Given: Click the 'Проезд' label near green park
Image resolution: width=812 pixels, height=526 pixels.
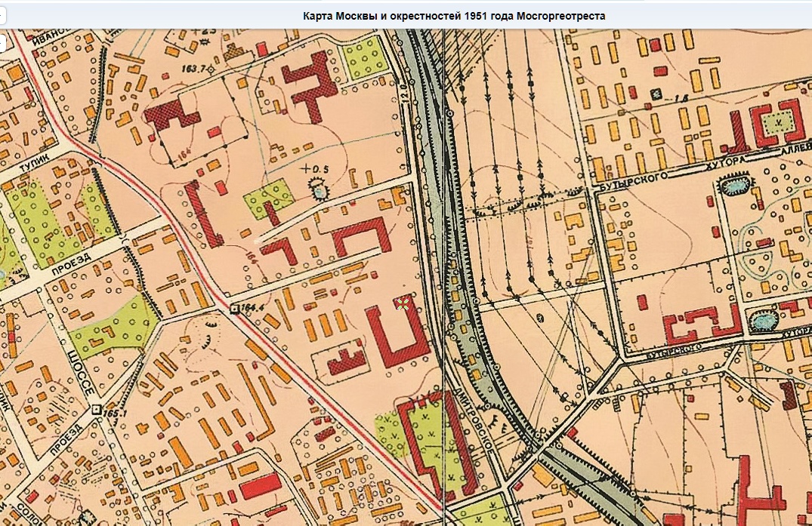Looking at the screenshot, I should click(x=72, y=264).
